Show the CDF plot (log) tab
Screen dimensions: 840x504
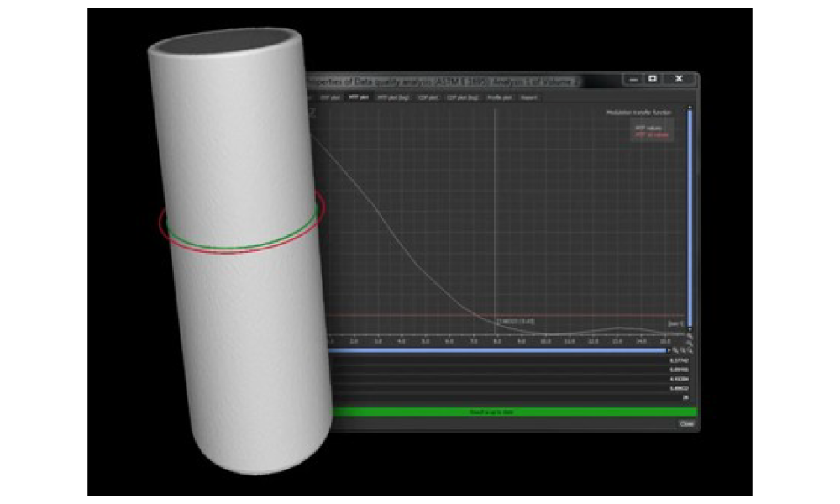point(463,97)
